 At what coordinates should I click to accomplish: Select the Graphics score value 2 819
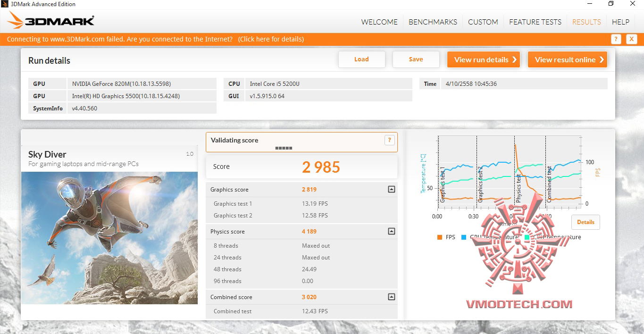coord(309,190)
